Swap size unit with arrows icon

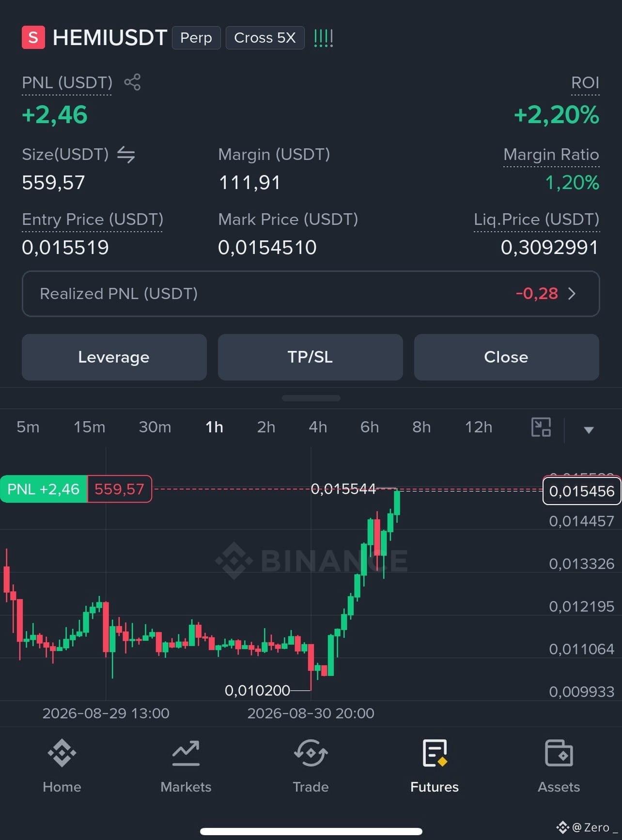coord(126,155)
